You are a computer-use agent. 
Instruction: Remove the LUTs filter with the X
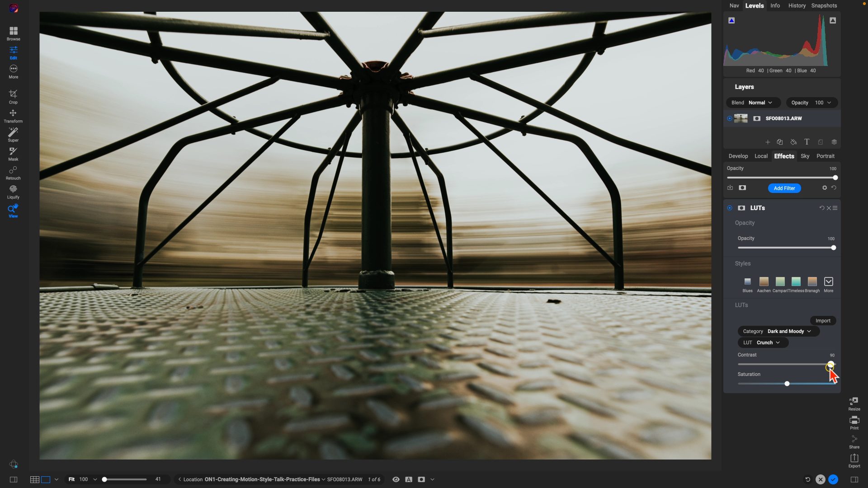tap(829, 208)
